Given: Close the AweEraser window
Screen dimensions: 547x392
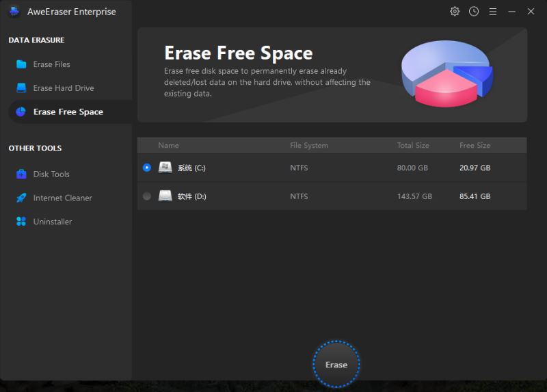Looking at the screenshot, I should pyautogui.click(x=531, y=12).
